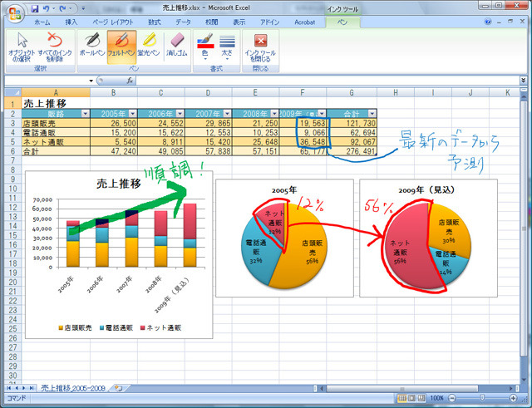Click the select-all corner of the grid

(x=13, y=92)
